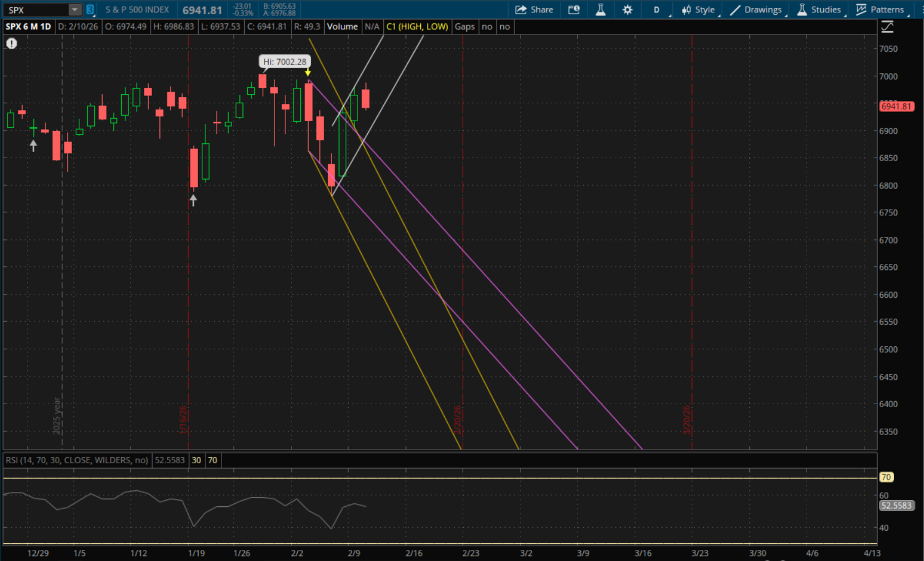This screenshot has height=561, width=924.
Task: Click the blue link icon beside symbol
Action: (90, 10)
